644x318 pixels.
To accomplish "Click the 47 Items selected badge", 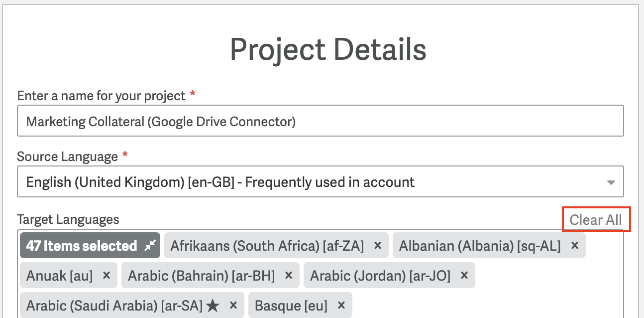I will (x=90, y=245).
